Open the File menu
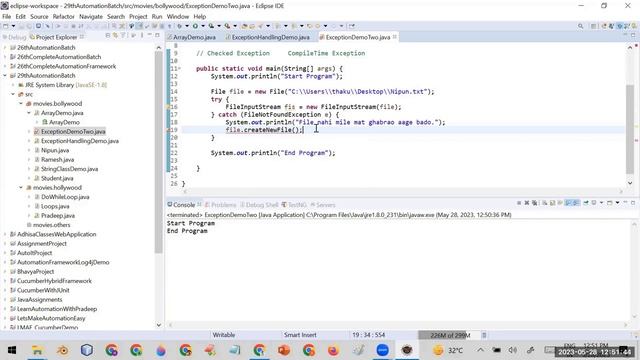This screenshot has height=360, width=640. coord(7,17)
